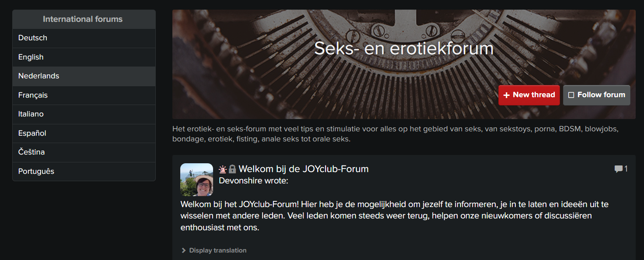Open Devonshire's avatar photo
This screenshot has width=644, height=260.
pyautogui.click(x=196, y=179)
